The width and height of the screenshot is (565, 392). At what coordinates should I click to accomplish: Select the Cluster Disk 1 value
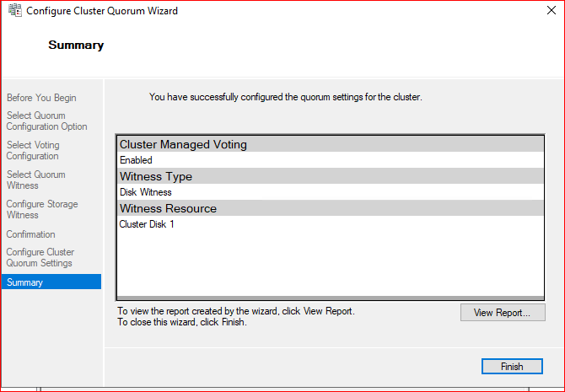coord(330,224)
